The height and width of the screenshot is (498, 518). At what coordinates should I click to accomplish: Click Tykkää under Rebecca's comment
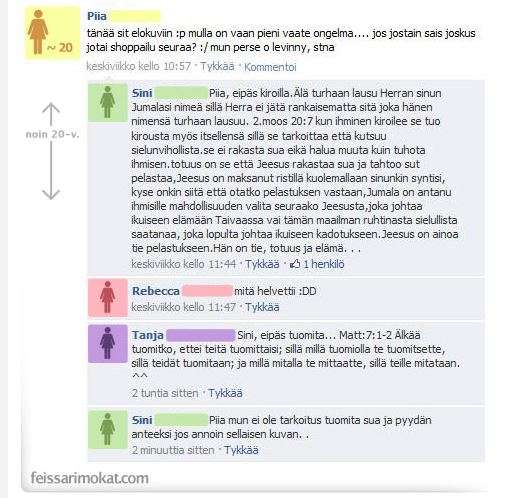coord(262,307)
